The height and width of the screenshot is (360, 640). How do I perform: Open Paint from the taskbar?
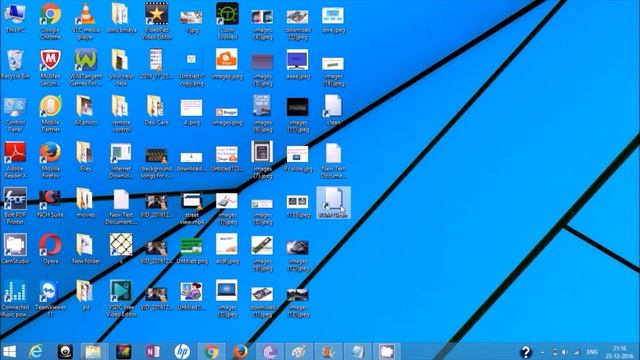[x=299, y=351]
